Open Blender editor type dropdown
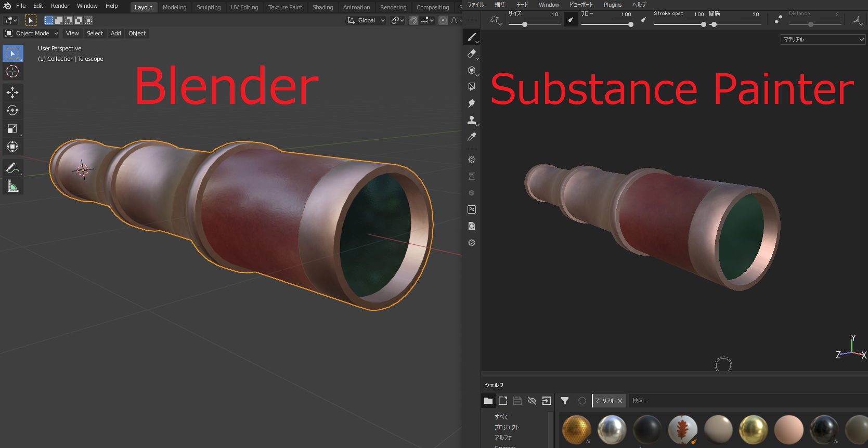 click(10, 20)
